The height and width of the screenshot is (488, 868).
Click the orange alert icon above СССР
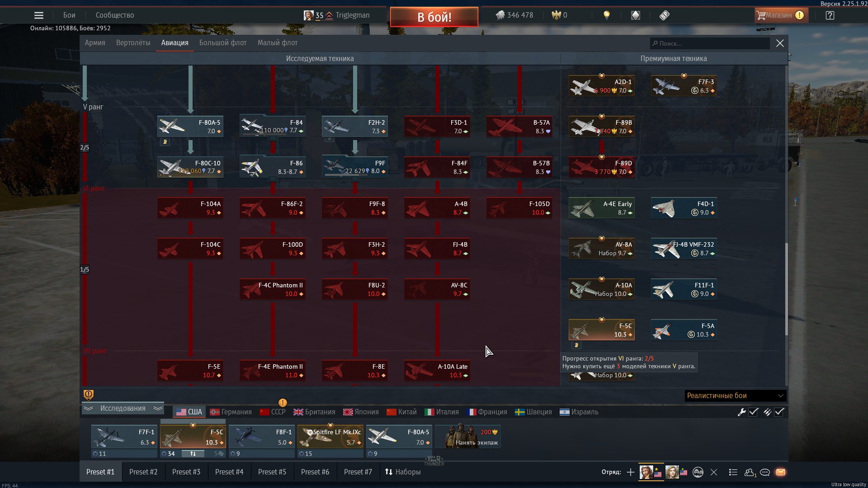(283, 403)
